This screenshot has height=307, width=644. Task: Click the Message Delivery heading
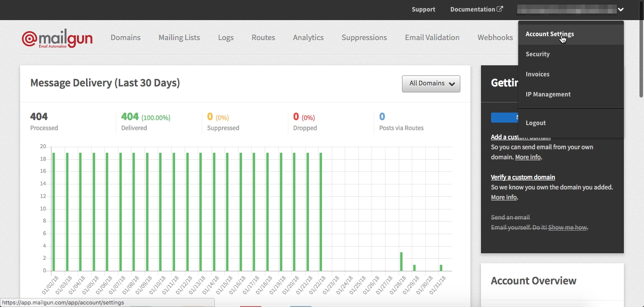105,83
